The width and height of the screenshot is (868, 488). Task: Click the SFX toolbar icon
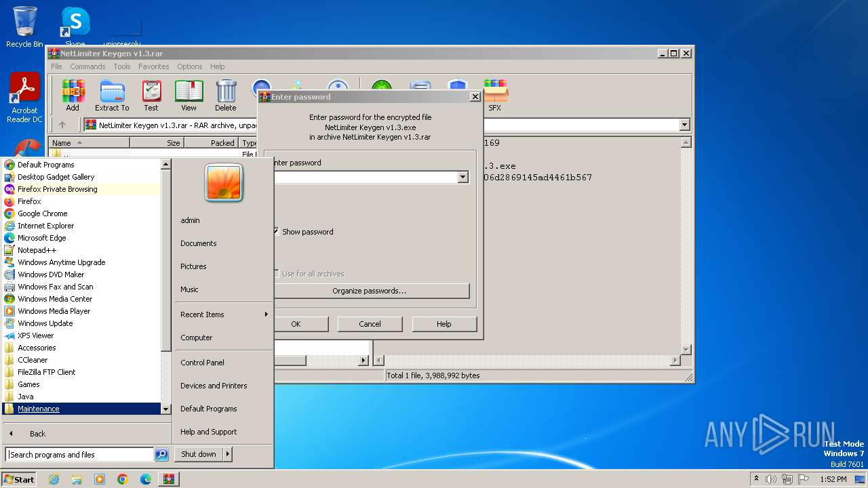pos(495,96)
